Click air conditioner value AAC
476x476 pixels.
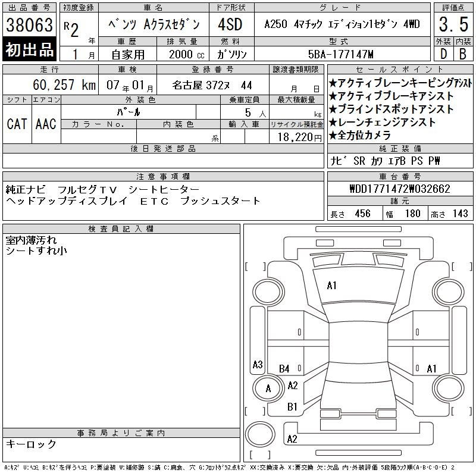coord(46,124)
